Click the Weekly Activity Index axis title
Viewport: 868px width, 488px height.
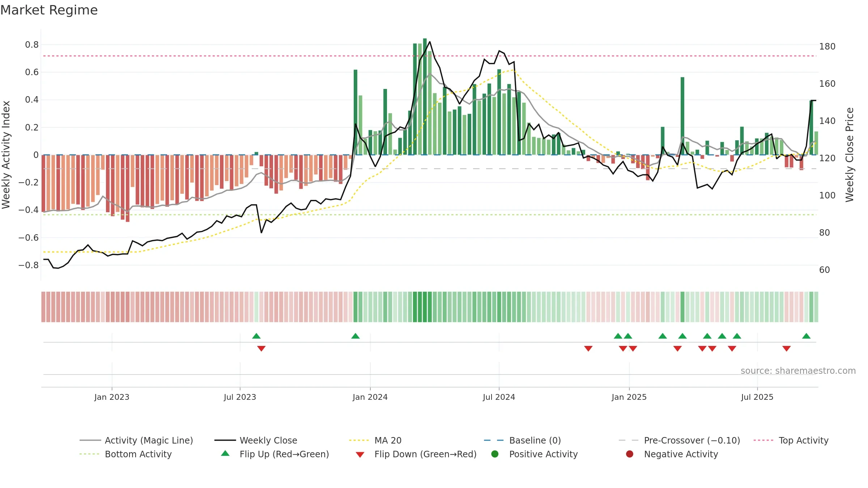coord(6,155)
